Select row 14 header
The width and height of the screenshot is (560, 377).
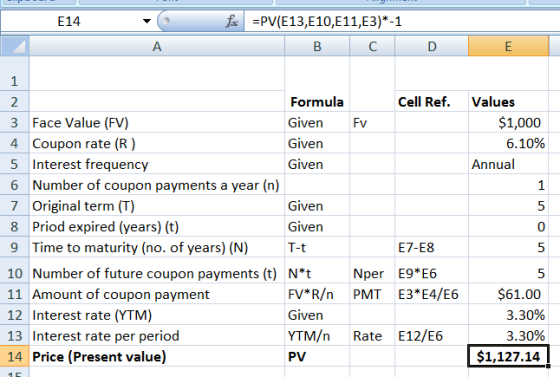coord(14,356)
